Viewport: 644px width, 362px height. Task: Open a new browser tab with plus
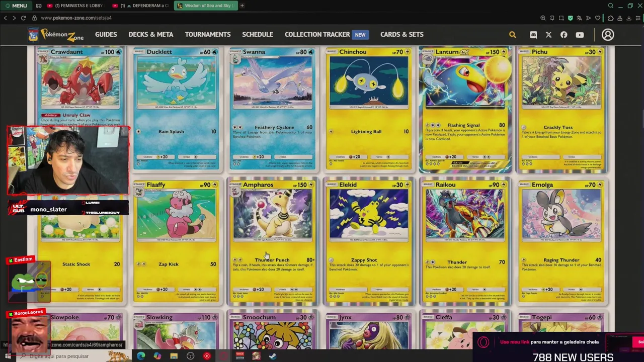pyautogui.click(x=242, y=6)
